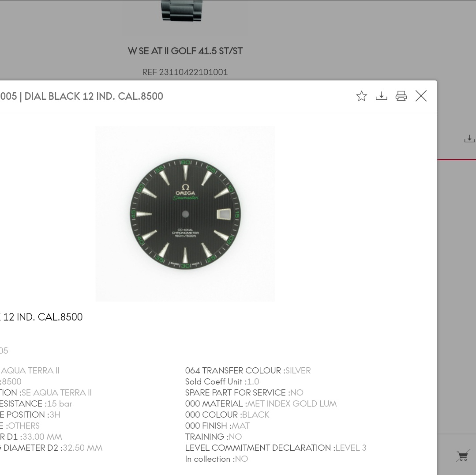The image size is (476, 475).
Task: Click 000 FINISH value MAT
Action: tap(240, 426)
